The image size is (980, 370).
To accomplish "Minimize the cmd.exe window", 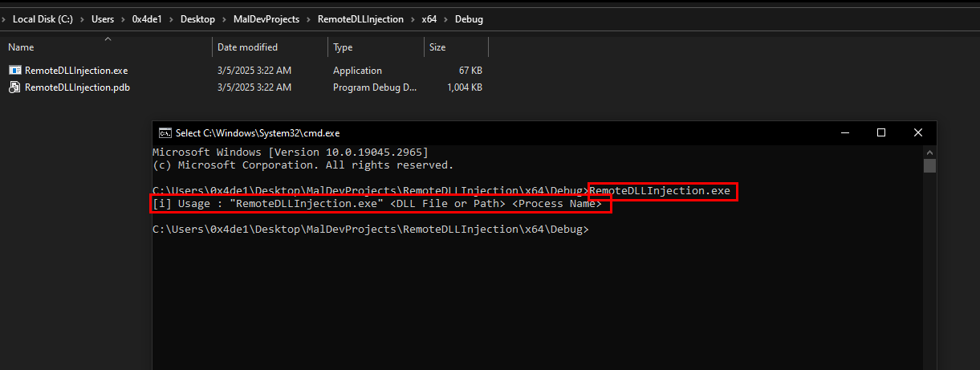I will click(x=844, y=132).
